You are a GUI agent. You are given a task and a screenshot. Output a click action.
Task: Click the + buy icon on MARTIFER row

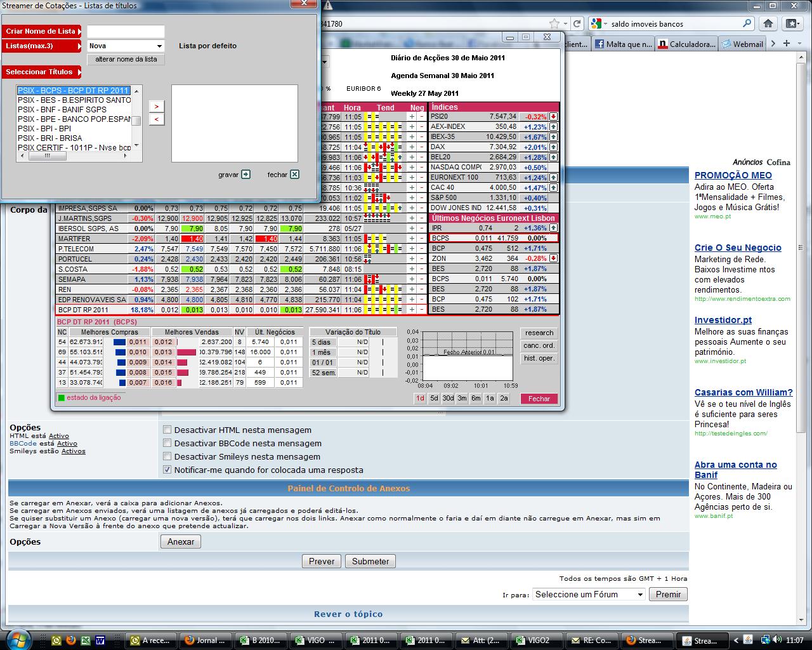pos(412,239)
